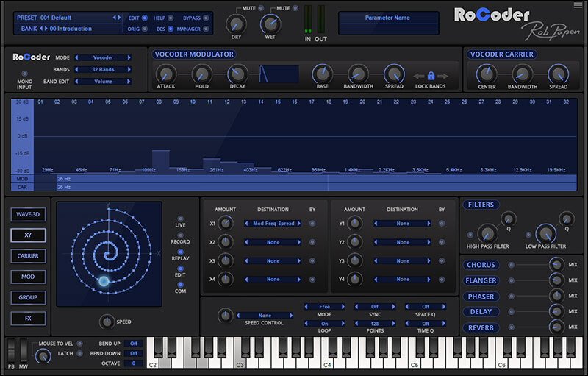Click the Reverb mix knob
This screenshot has height=376, width=588.
tap(556, 327)
